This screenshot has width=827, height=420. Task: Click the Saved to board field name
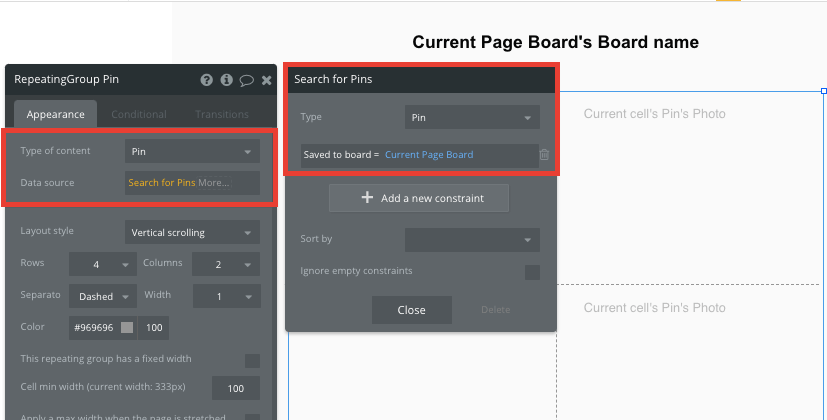click(338, 155)
